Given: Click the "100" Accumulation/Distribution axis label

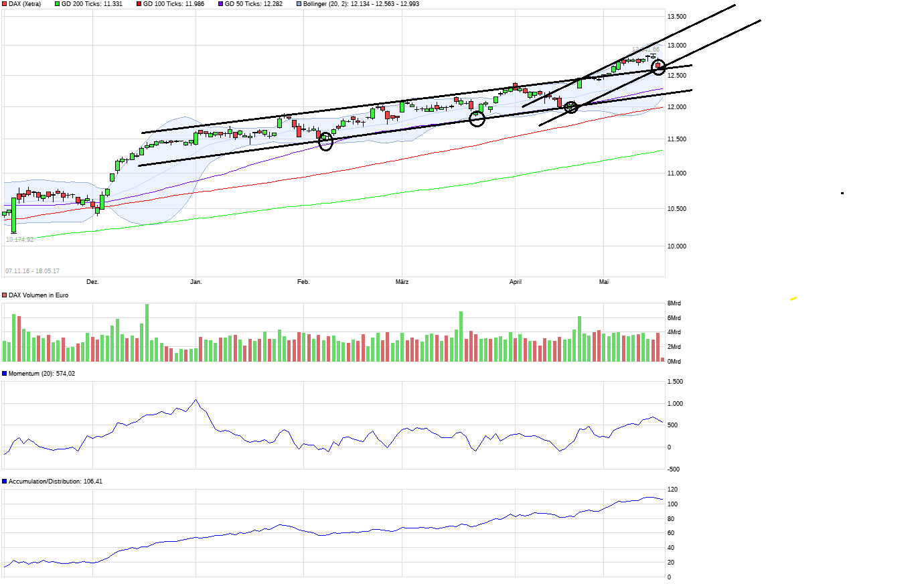Looking at the screenshot, I should pyautogui.click(x=672, y=504).
